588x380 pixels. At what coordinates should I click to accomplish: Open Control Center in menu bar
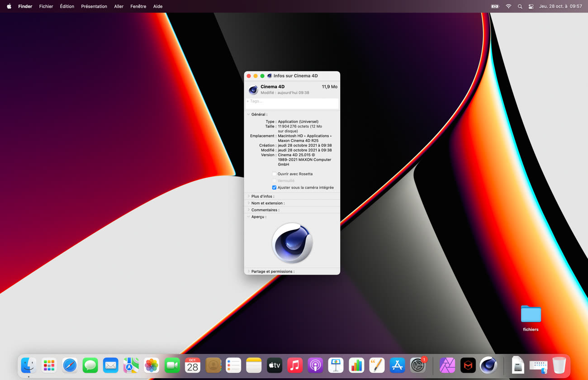coord(531,6)
